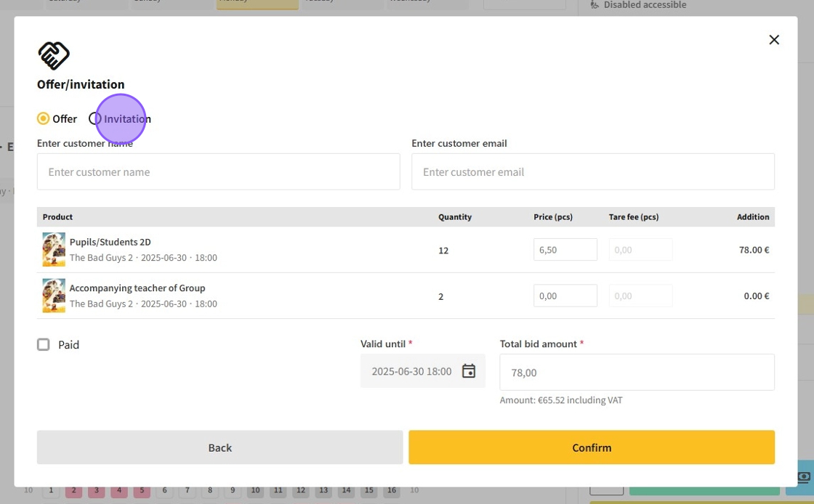The image size is (814, 504).
Task: Close the Offer/invitation dialog
Action: tap(774, 40)
